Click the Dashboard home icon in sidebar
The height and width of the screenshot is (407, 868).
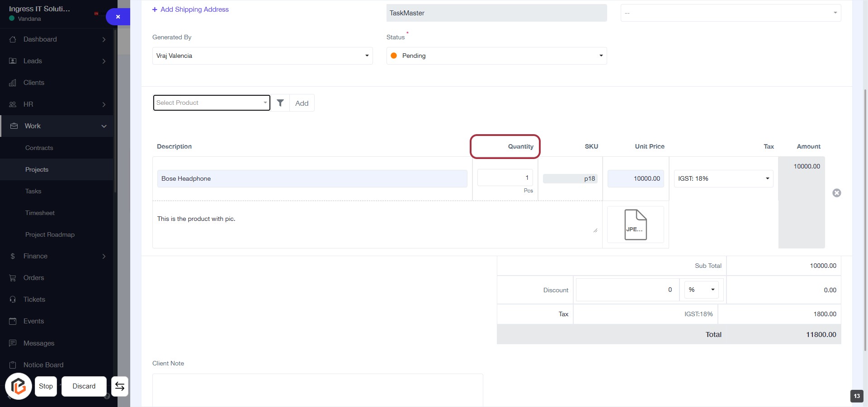tap(13, 39)
